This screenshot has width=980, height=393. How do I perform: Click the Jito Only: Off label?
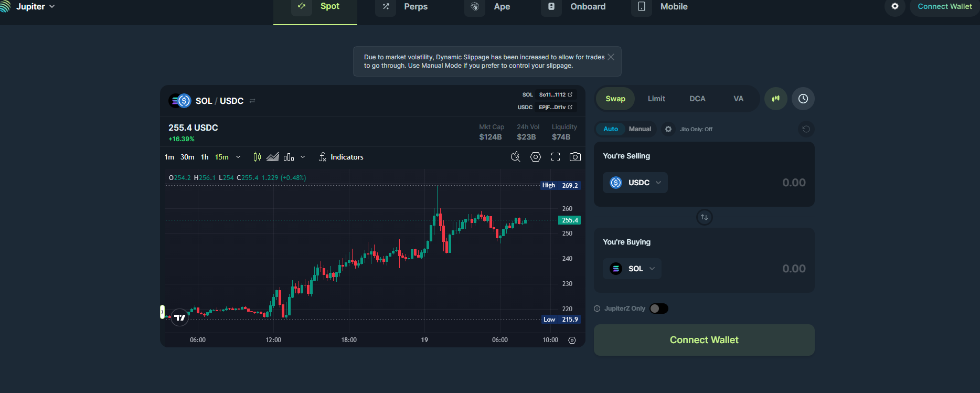point(696,129)
